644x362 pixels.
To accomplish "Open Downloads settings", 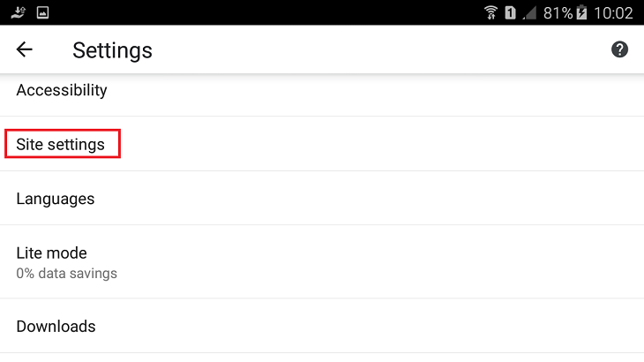I will tap(322, 326).
